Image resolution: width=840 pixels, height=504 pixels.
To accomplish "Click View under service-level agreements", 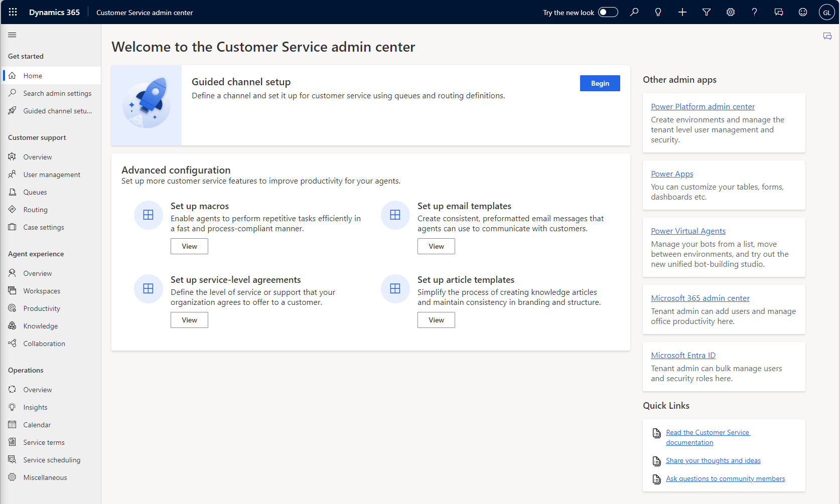I will [x=189, y=320].
